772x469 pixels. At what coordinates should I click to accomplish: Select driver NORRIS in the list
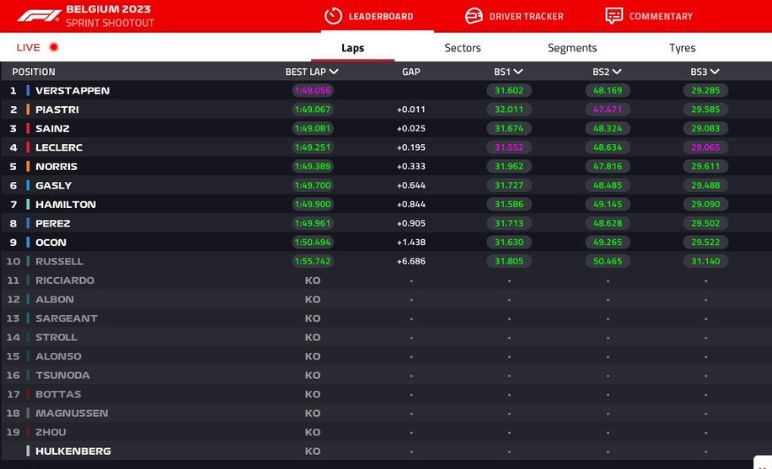pyautogui.click(x=56, y=166)
